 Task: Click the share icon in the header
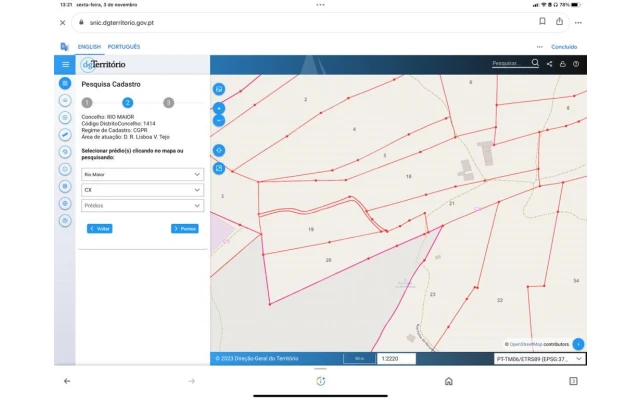coord(549,64)
